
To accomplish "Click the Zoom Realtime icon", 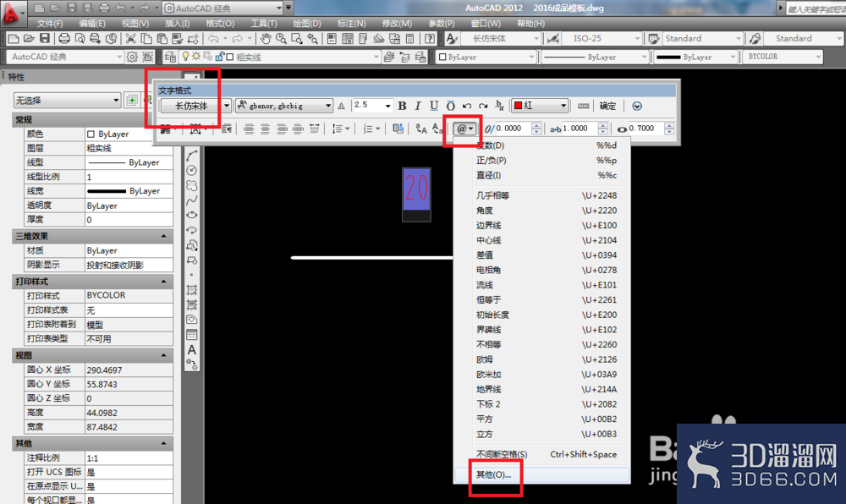I will 281,38.
